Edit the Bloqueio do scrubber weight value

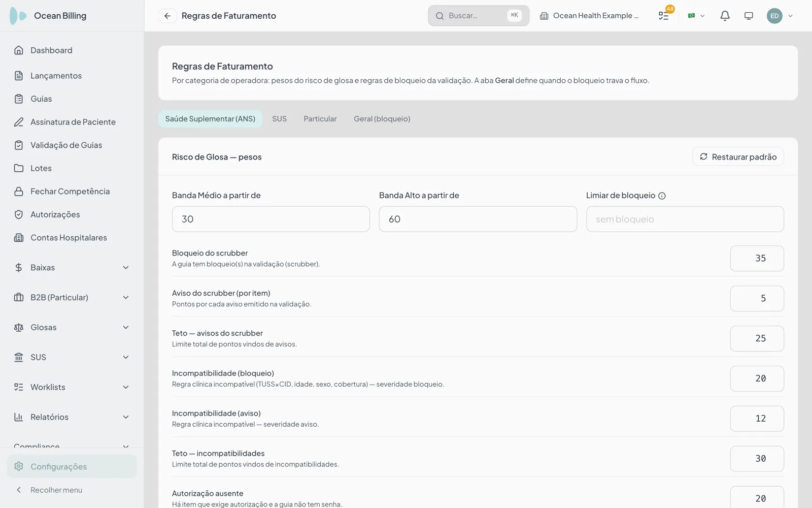(x=757, y=259)
